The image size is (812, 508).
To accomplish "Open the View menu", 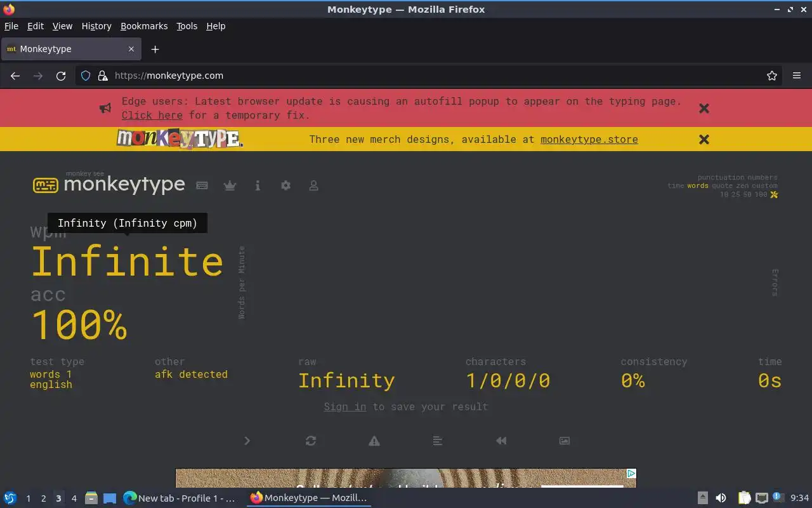I will click(x=62, y=26).
